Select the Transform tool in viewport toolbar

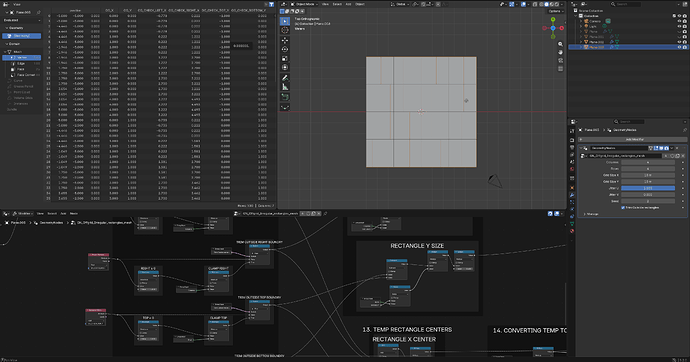(285, 67)
